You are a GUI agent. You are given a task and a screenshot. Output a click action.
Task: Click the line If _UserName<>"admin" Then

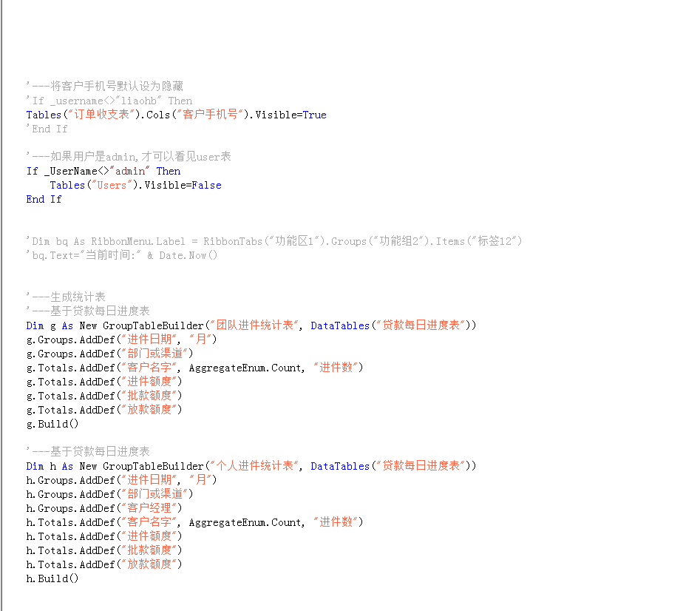click(x=103, y=171)
